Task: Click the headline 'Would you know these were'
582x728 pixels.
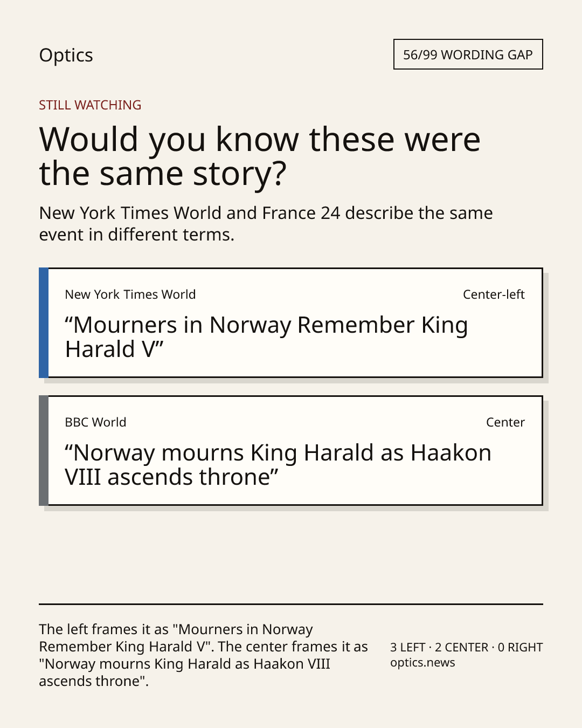Action: click(x=260, y=140)
